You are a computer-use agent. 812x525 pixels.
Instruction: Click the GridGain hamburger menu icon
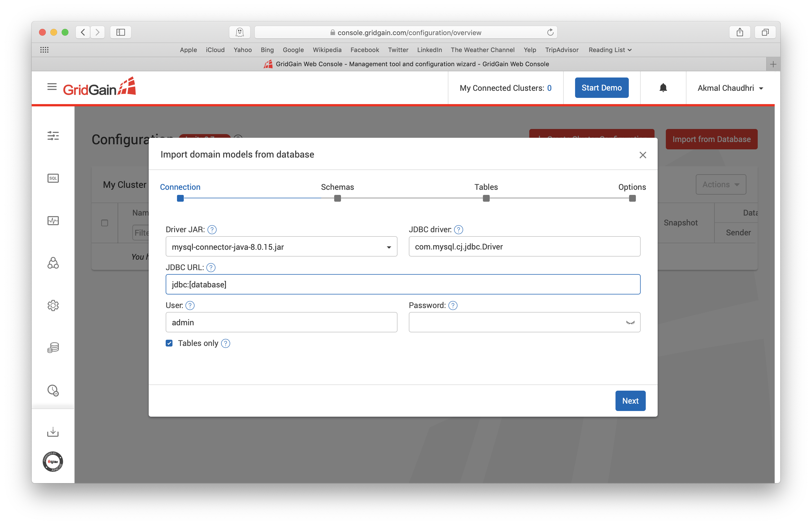[x=53, y=87]
